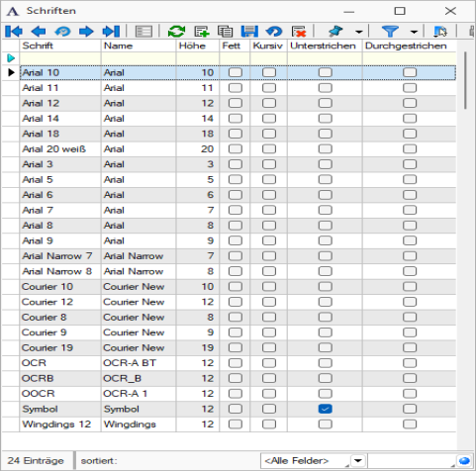Select the OOCR cell
The height and width of the screenshot is (471, 476).
(60, 394)
